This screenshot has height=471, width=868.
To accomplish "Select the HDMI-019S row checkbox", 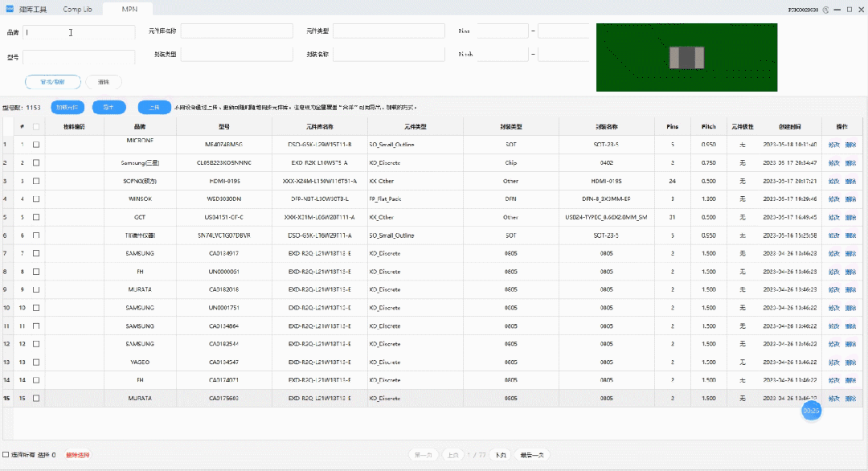I will 36,181.
